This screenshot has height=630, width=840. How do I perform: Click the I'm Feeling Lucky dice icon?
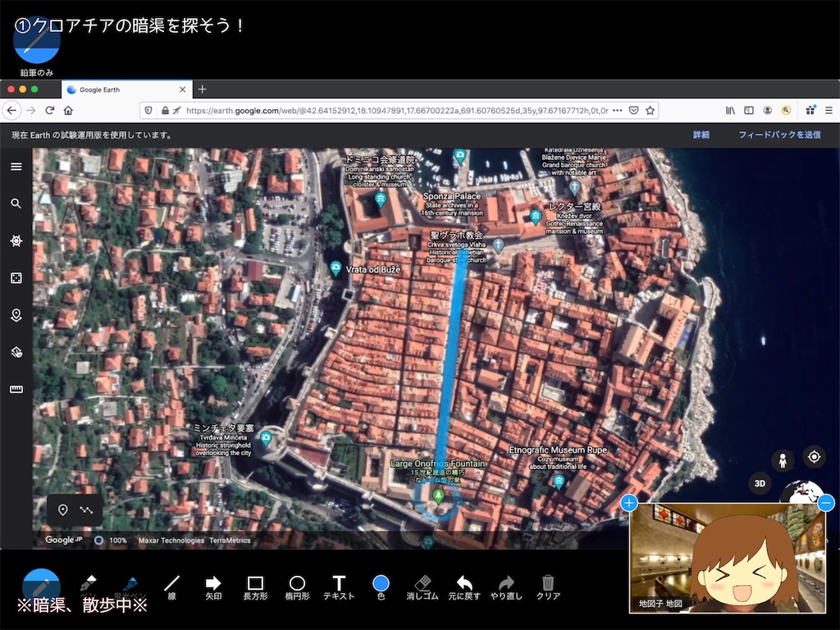[x=16, y=278]
